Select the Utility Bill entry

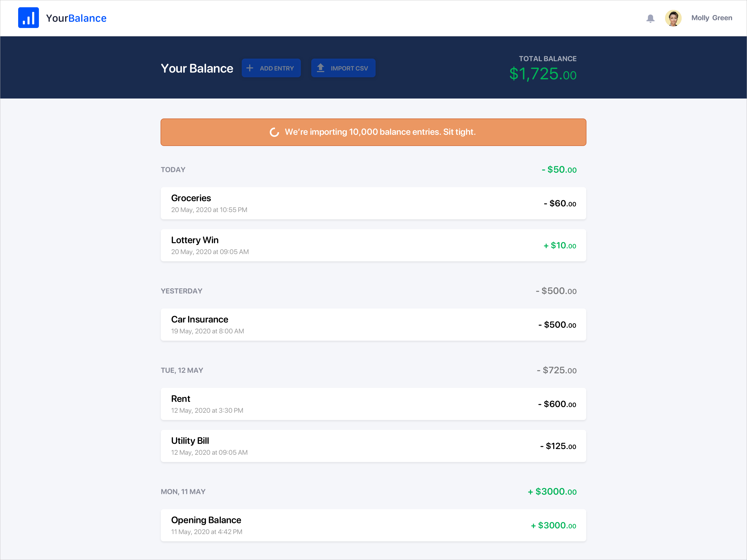pyautogui.click(x=373, y=446)
